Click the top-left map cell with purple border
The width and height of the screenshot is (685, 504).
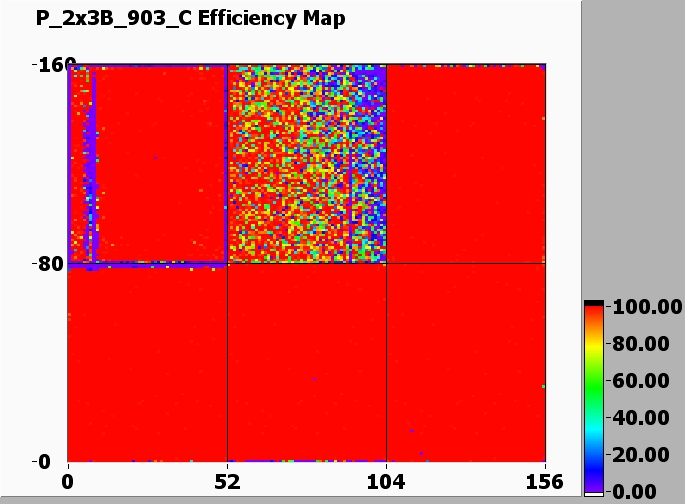[x=148, y=164]
